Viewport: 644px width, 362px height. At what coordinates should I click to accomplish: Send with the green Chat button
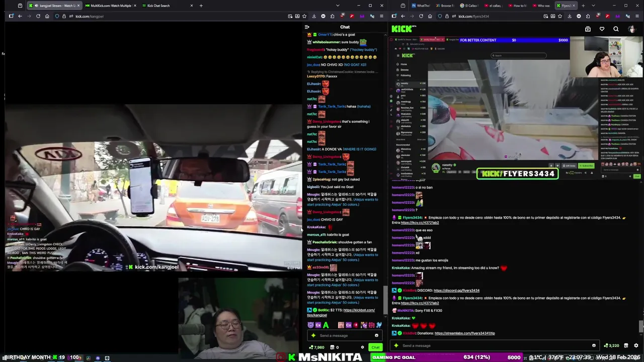375,347
